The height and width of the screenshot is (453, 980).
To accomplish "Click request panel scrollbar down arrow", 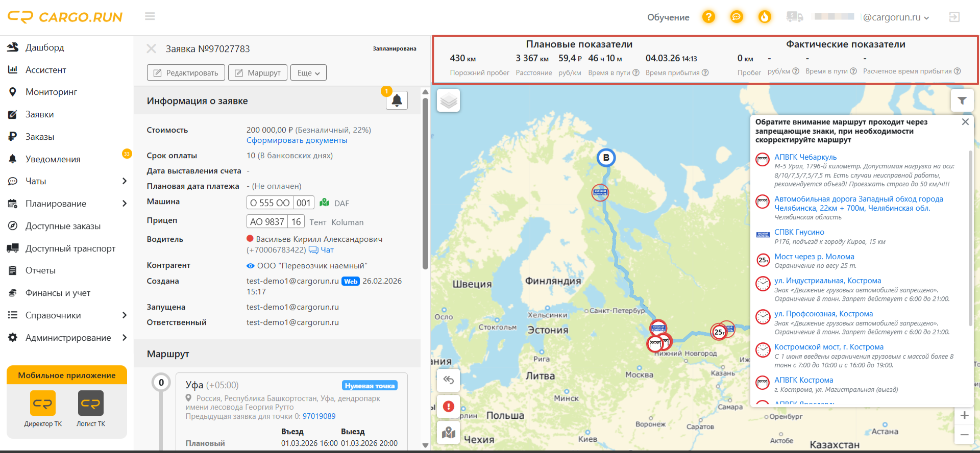I will point(425,445).
